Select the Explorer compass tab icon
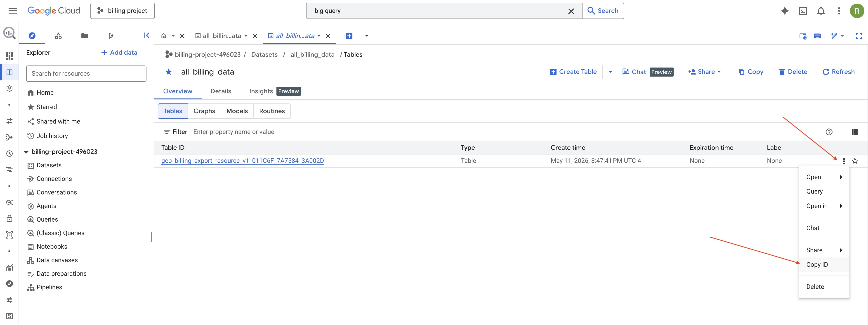Screen dimensions: 868x325 coord(32,35)
